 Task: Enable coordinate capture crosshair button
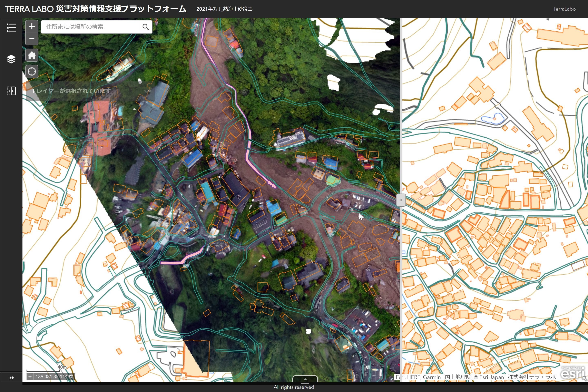(x=30, y=376)
